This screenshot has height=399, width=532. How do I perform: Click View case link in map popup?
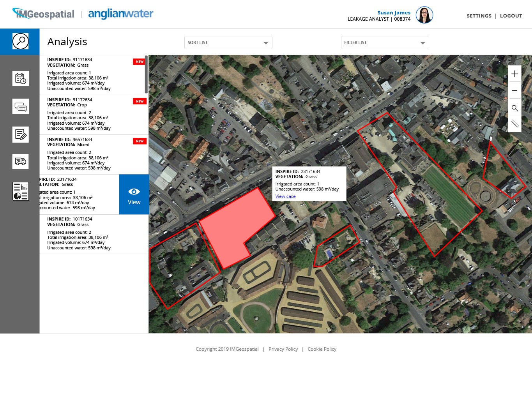pyautogui.click(x=285, y=196)
